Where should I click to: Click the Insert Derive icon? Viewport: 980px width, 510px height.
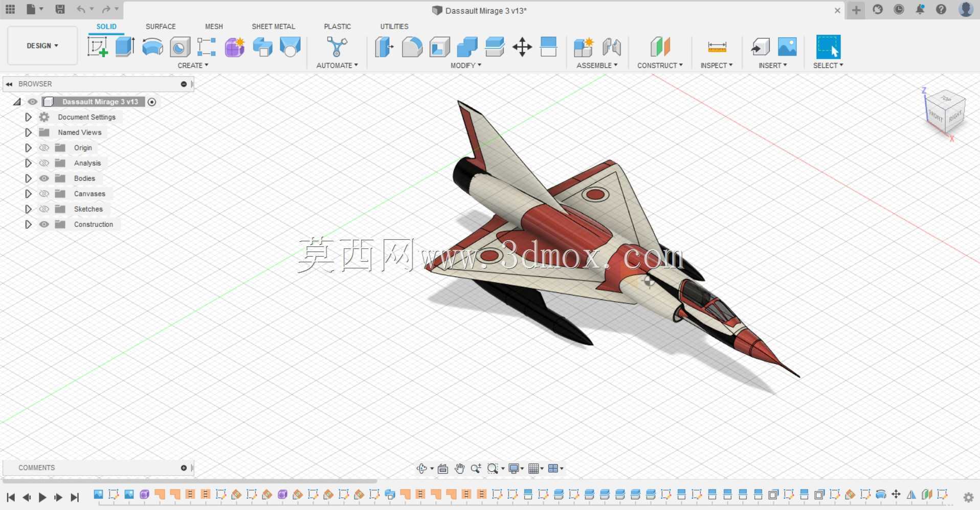[760, 47]
